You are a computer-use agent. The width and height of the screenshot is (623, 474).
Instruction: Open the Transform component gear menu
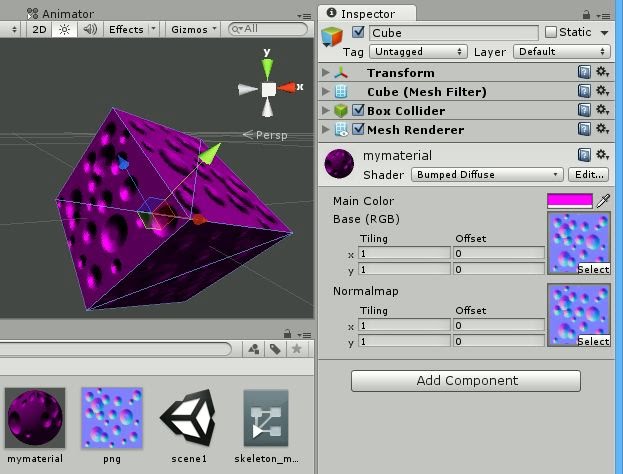[x=602, y=73]
